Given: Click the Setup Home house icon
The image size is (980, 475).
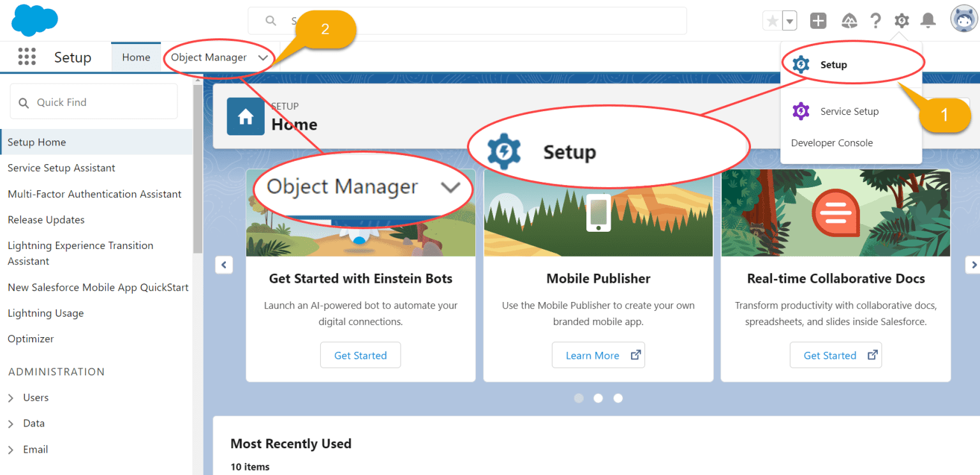Looking at the screenshot, I should click(246, 116).
